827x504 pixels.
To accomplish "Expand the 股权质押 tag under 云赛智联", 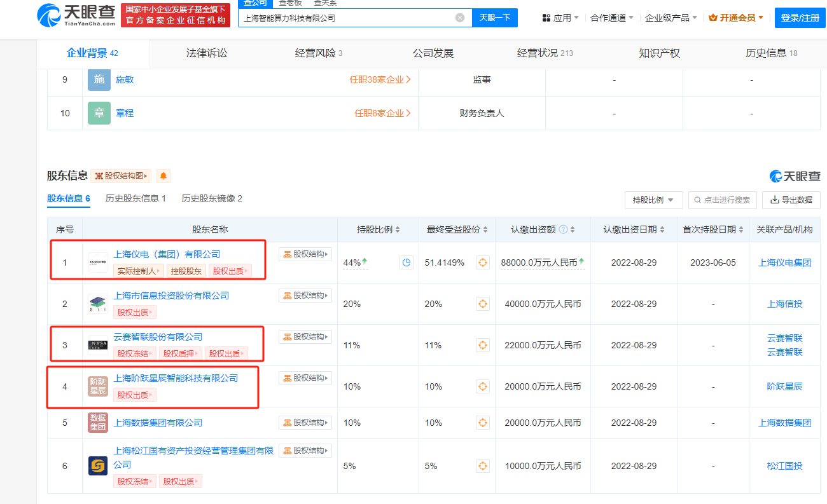I will click(181, 353).
